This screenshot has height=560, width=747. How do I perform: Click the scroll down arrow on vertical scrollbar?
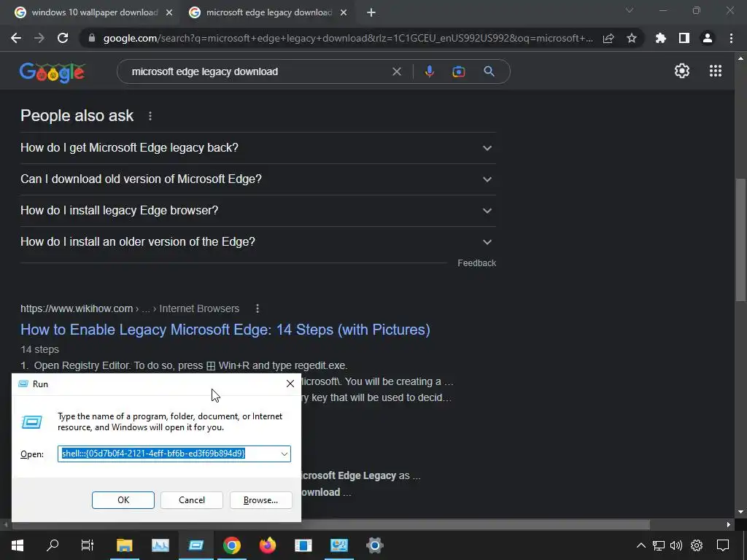740,512
